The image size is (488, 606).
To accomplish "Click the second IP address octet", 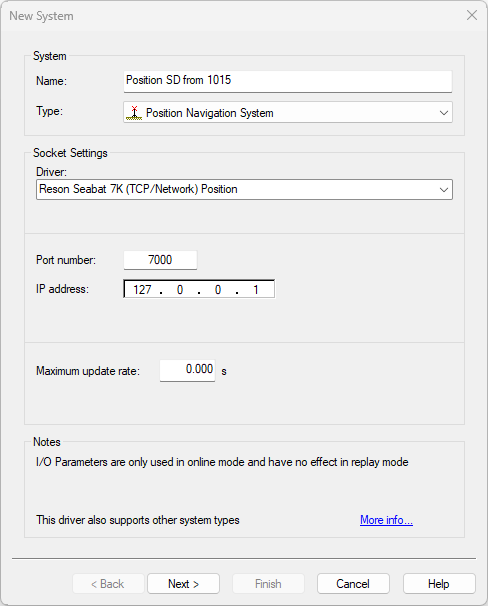I will [180, 289].
